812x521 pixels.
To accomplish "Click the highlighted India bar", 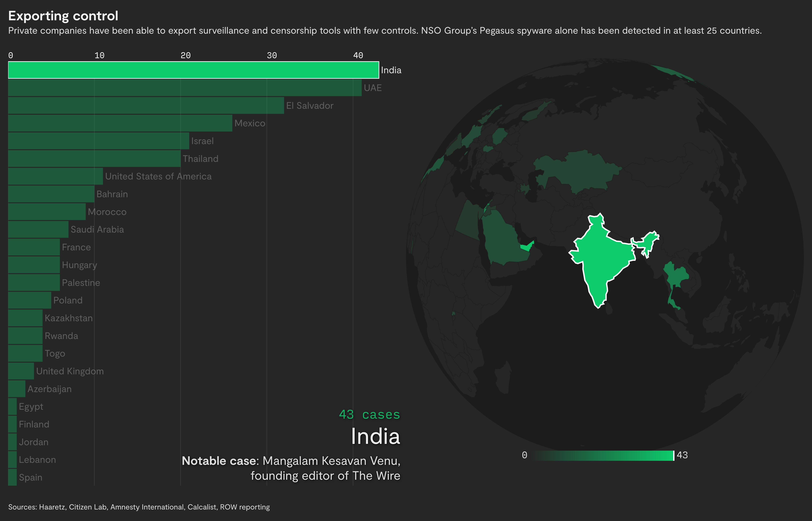I will point(193,70).
